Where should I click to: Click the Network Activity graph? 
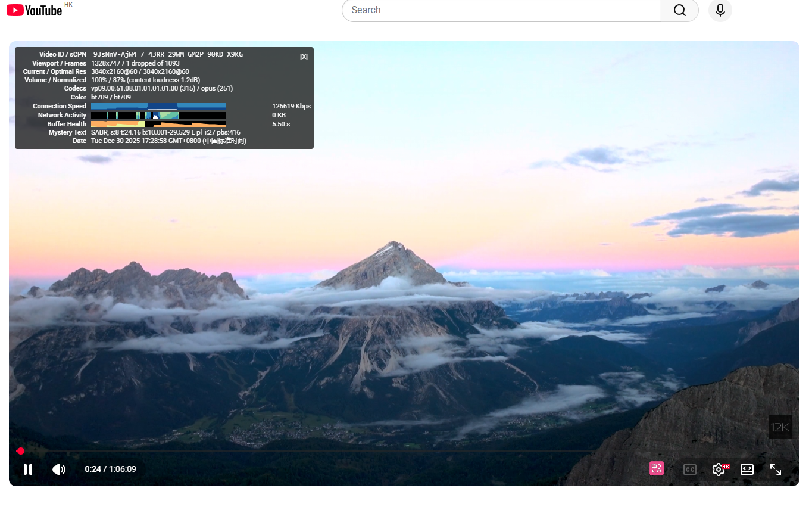click(158, 115)
